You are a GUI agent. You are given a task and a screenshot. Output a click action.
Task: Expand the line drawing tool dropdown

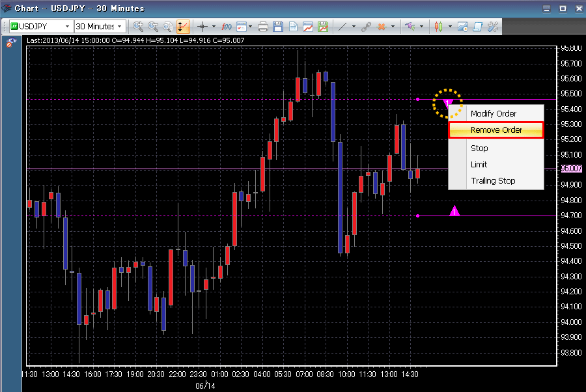coord(354,27)
